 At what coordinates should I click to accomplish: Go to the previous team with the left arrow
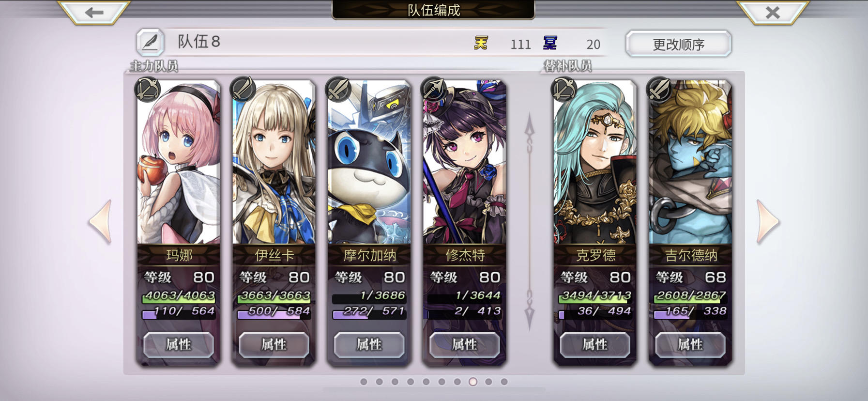(x=101, y=221)
